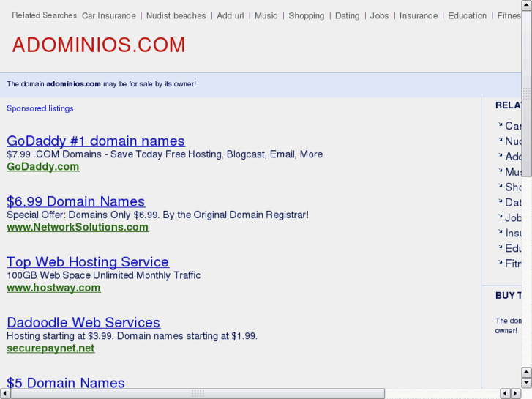
Task: Open the Education top navigation link
Action: click(467, 16)
